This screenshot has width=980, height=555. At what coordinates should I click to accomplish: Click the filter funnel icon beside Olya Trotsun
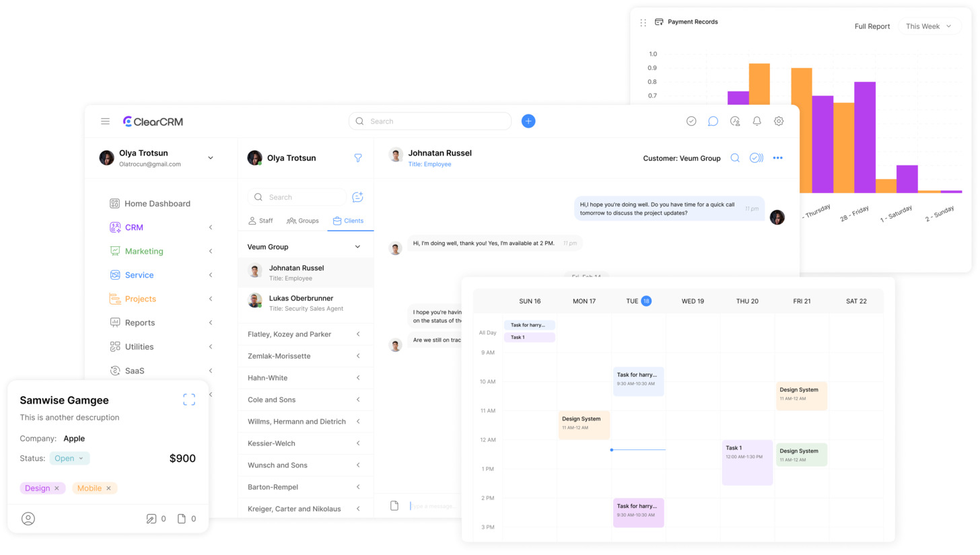coord(358,158)
